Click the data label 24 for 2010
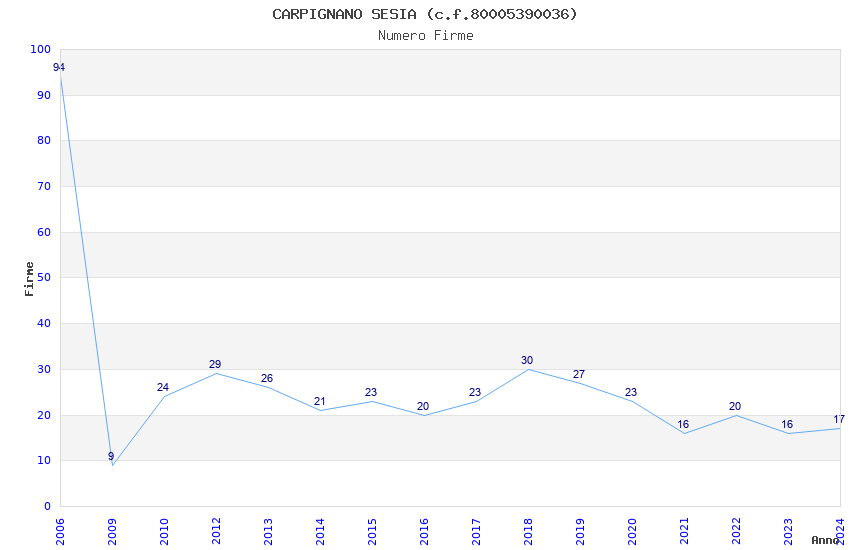850x550 pixels. coord(163,387)
